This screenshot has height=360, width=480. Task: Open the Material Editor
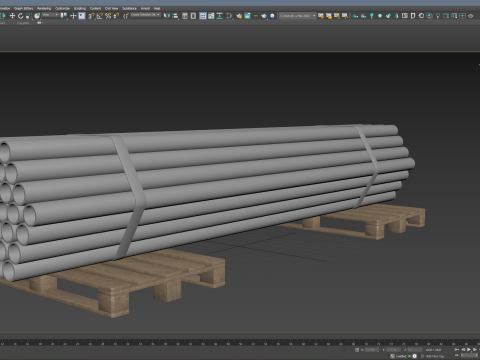[x=229, y=16]
